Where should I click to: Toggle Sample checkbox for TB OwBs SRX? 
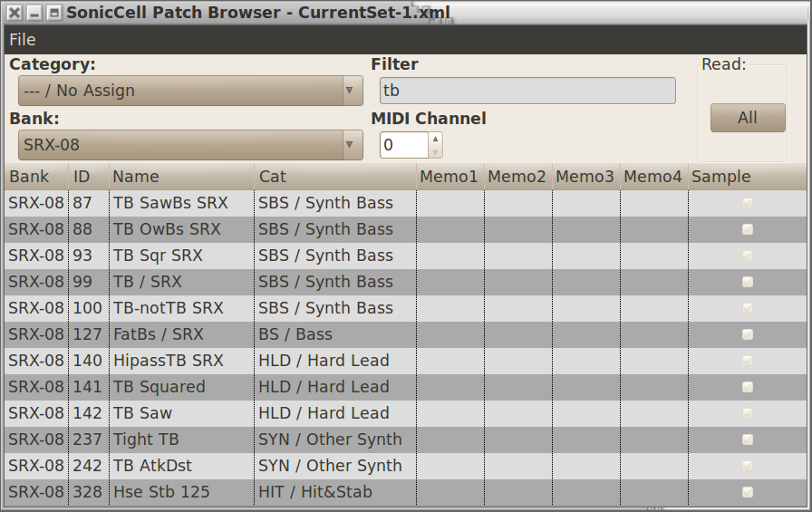tap(748, 229)
